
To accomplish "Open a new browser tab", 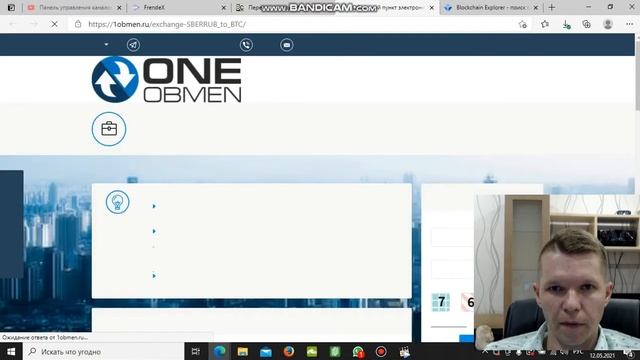I will (552, 7).
